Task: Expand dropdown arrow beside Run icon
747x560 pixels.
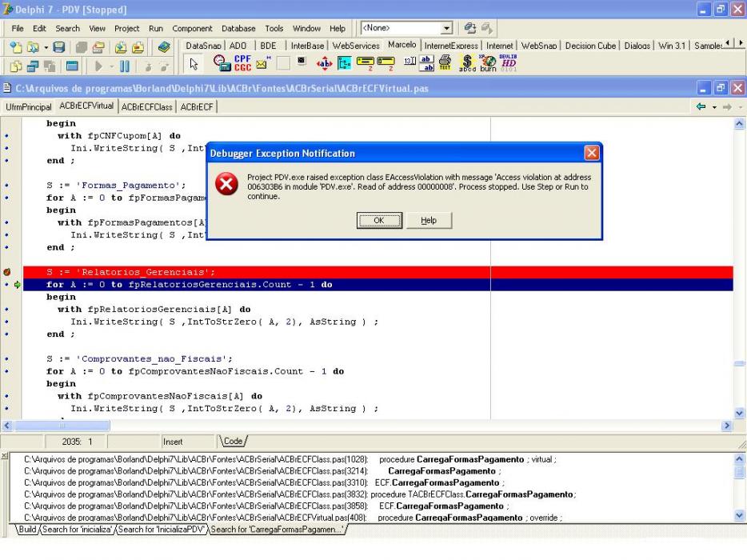Action: point(112,66)
